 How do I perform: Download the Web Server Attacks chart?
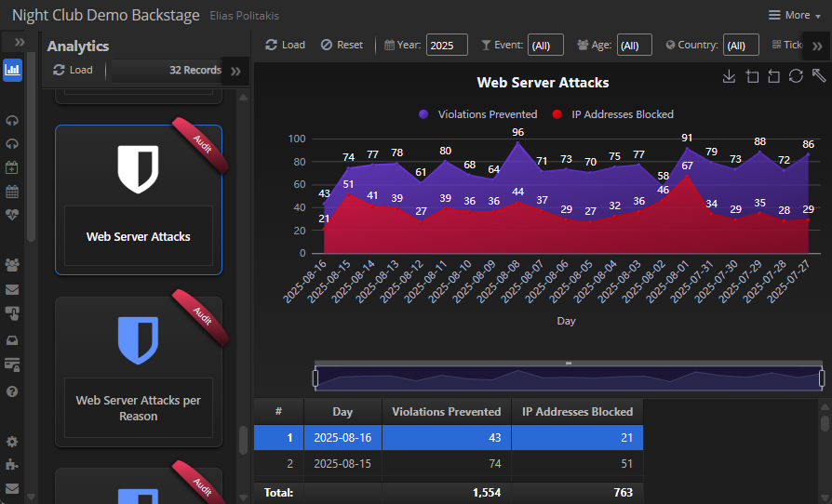pyautogui.click(x=730, y=76)
